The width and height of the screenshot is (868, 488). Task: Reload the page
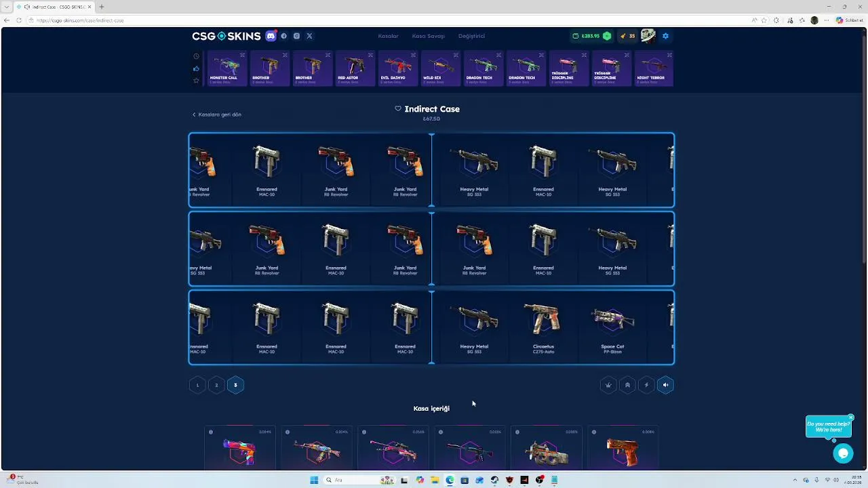(18, 20)
